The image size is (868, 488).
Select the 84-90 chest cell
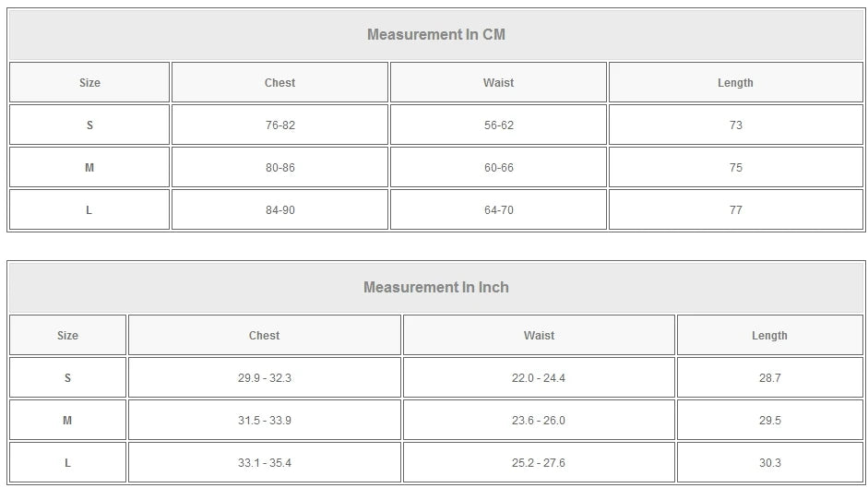click(x=279, y=210)
